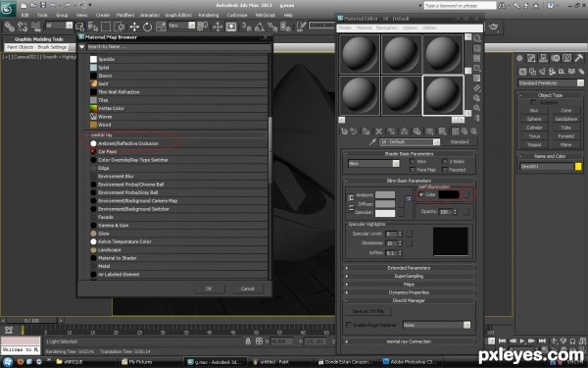
Task: Uncheck the Self-Illumination Color checkbox
Action: point(421,194)
